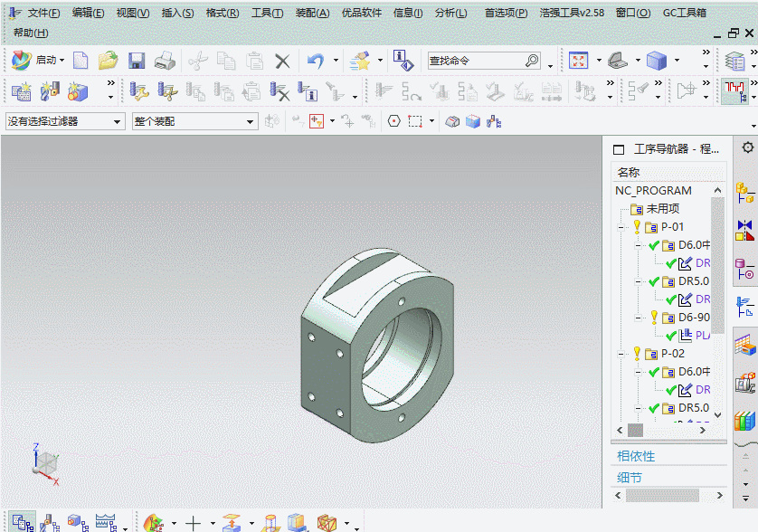Click the operation navigator checkbox icon

pyautogui.click(x=619, y=149)
